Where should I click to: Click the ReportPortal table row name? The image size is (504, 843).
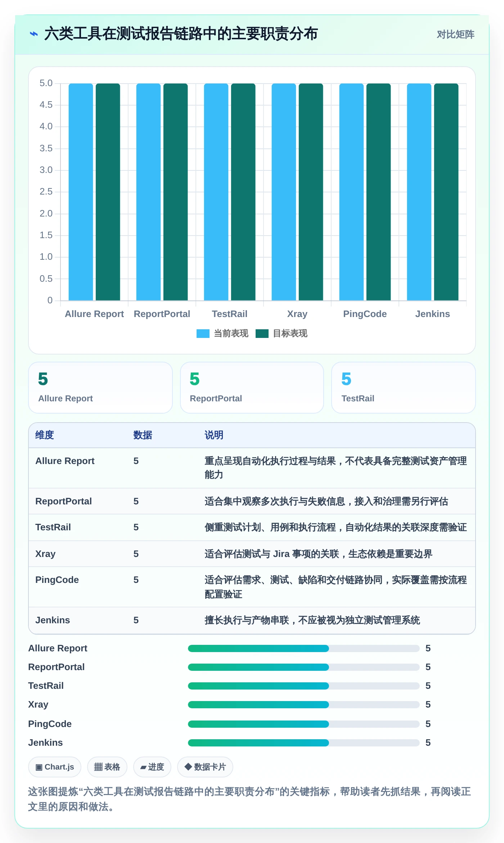63,501
